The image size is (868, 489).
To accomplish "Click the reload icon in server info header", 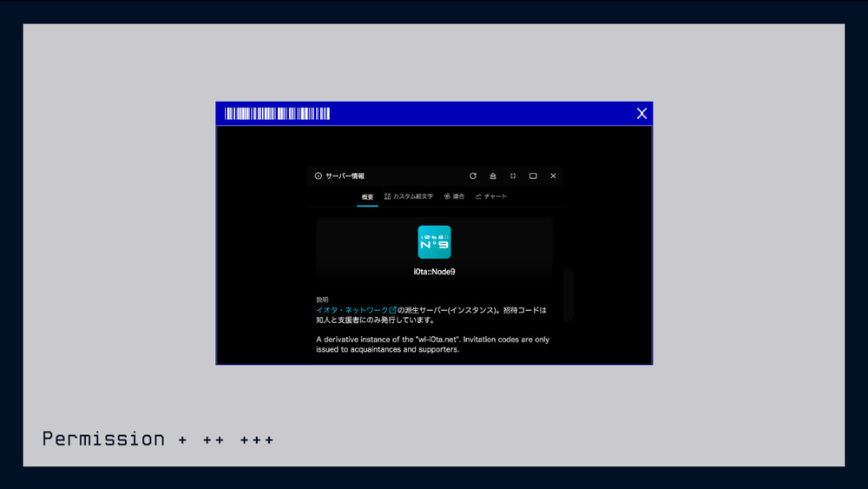I will pyautogui.click(x=473, y=175).
